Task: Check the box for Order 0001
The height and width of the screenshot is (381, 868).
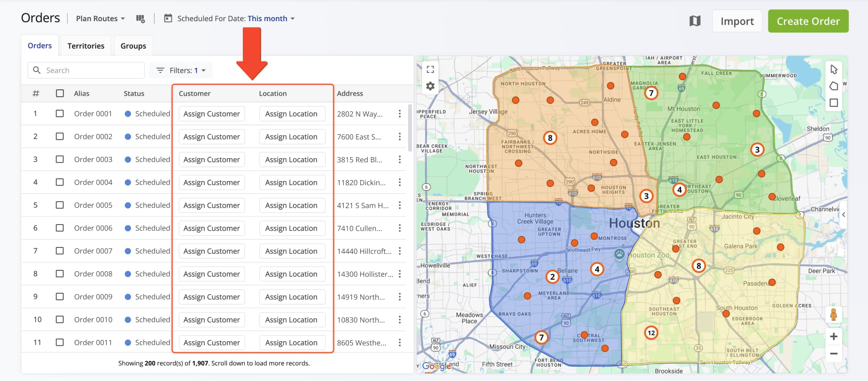Action: click(60, 114)
